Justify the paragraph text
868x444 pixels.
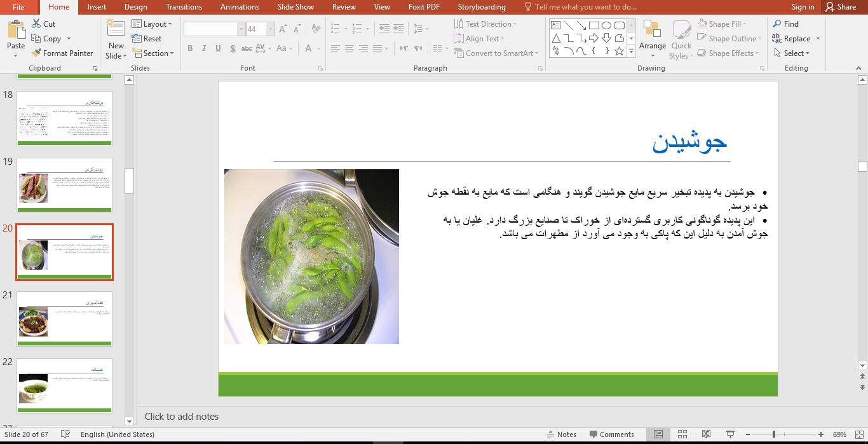pos(377,48)
